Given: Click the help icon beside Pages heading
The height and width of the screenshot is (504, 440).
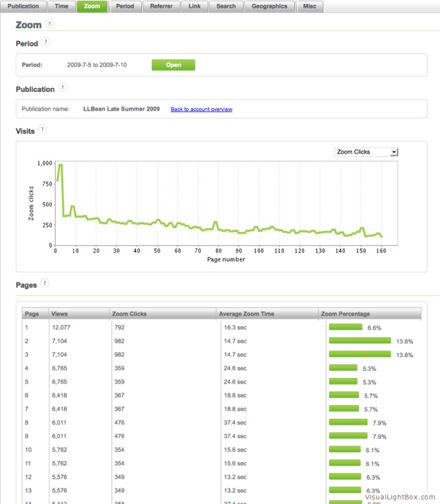Looking at the screenshot, I should (45, 283).
